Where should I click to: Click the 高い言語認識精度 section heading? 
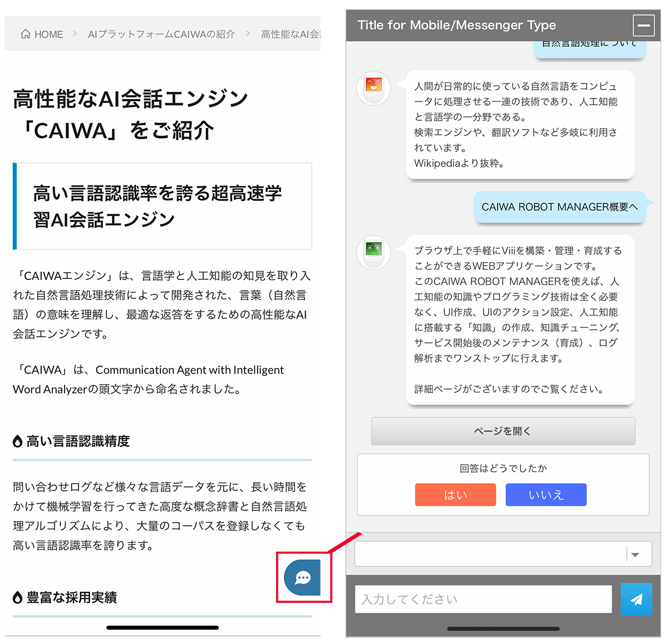pos(78,441)
